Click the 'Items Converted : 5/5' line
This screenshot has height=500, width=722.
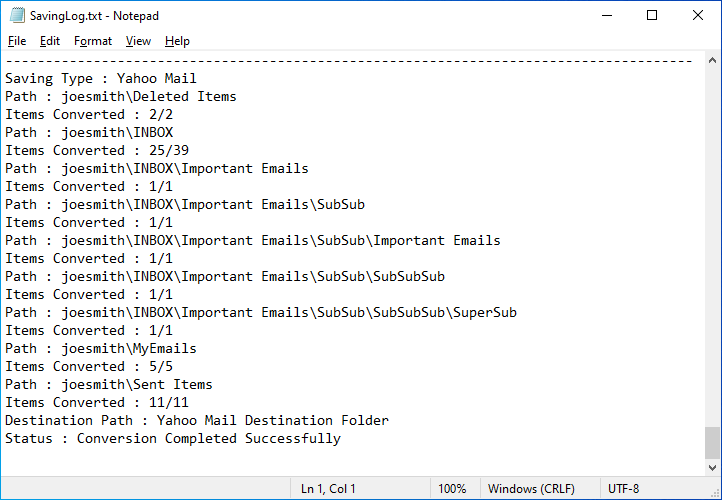tap(89, 366)
